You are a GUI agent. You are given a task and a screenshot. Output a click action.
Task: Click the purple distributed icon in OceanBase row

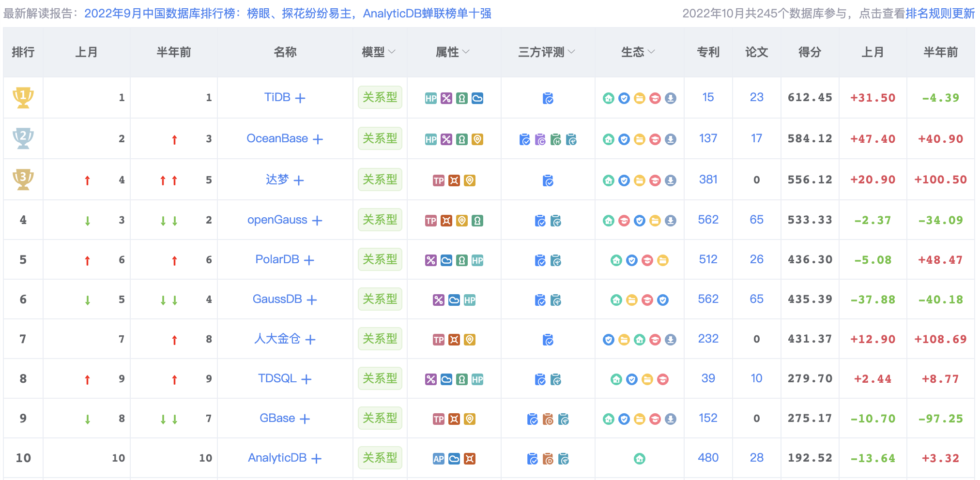point(446,140)
